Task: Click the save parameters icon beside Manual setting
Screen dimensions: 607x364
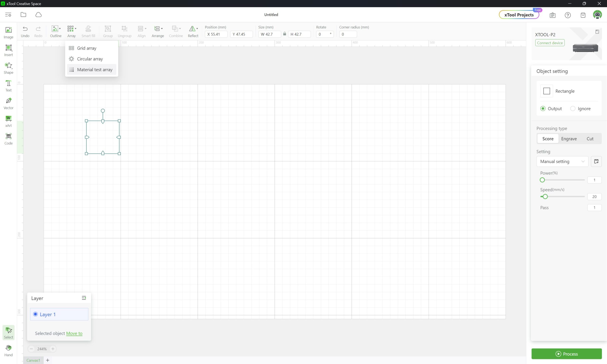Action: coord(596,161)
